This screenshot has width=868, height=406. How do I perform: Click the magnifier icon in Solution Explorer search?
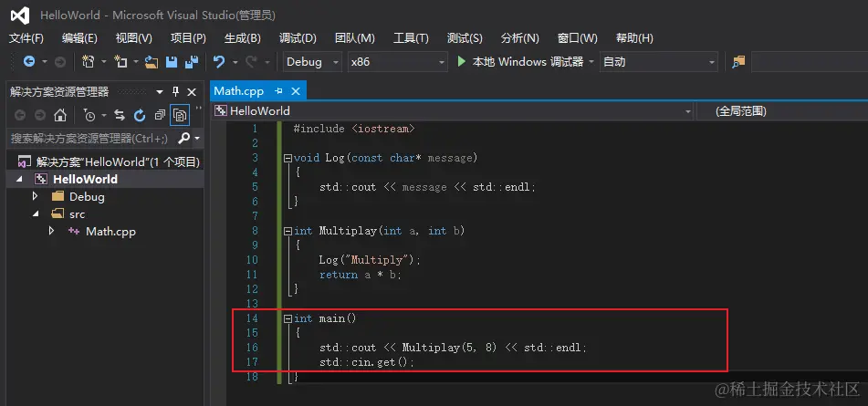184,138
